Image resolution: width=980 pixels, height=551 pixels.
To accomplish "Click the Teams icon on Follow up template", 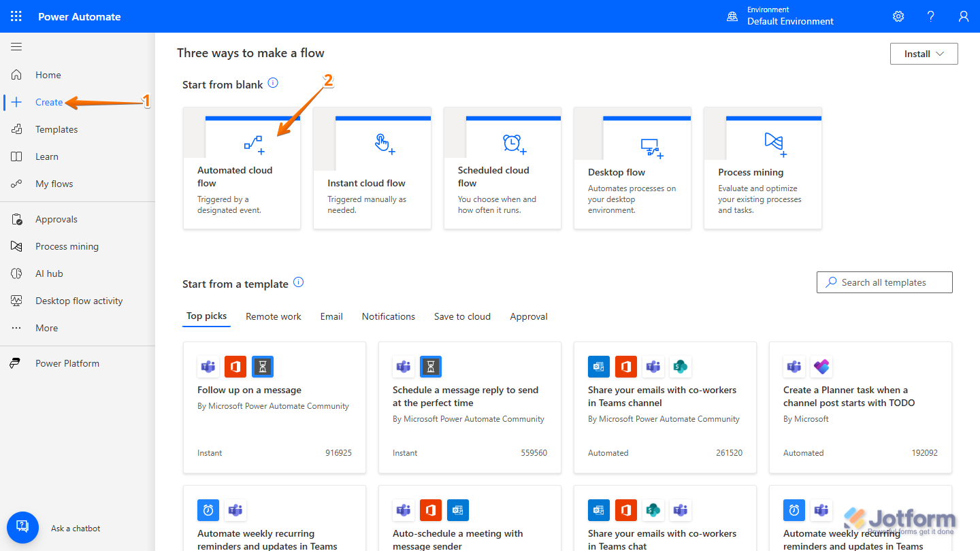I will coord(208,366).
